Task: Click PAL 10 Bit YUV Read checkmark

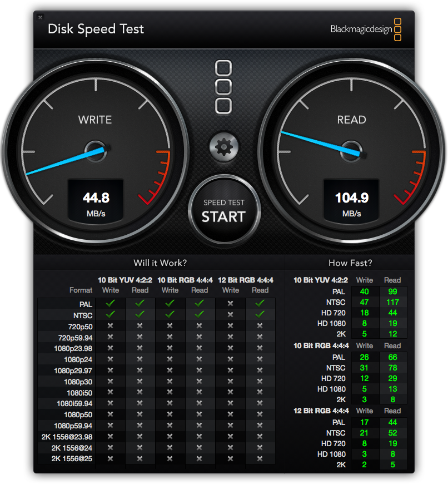Action: click(140, 303)
